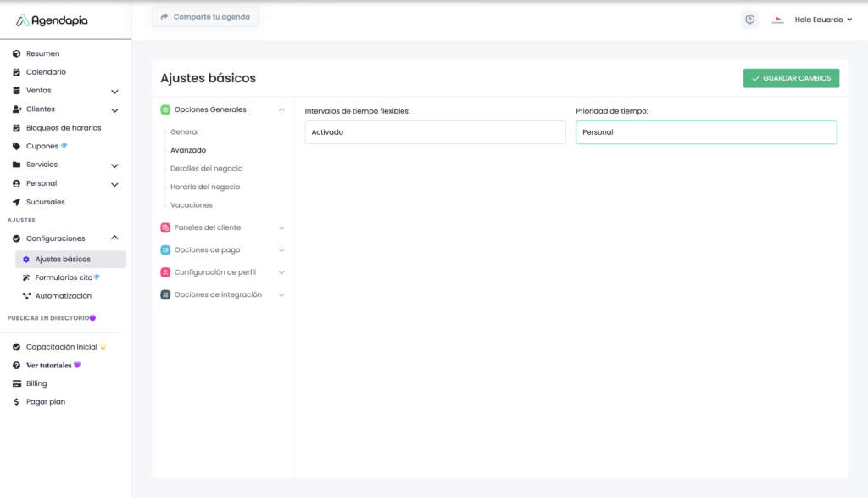
Task: Click the Comparte tu agenda button
Action: click(x=205, y=17)
